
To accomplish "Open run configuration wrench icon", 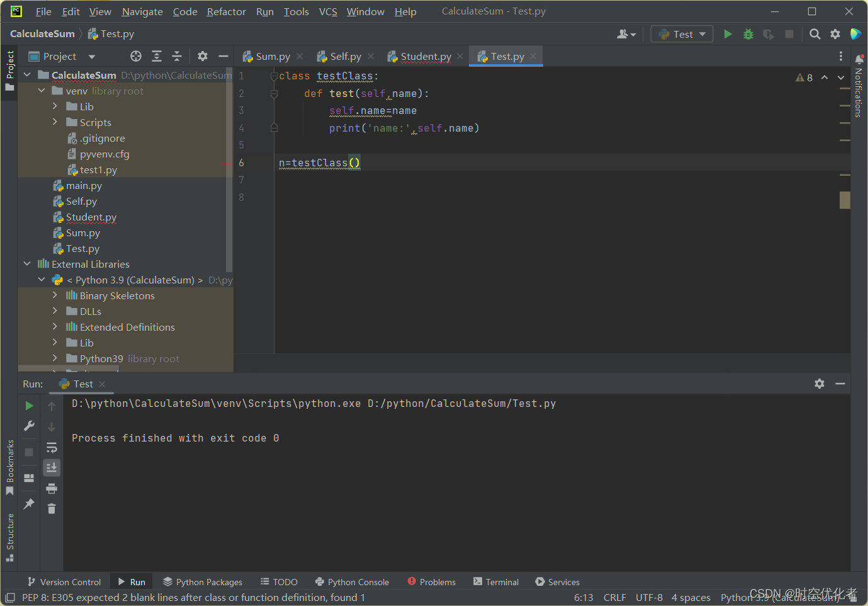I will [29, 426].
